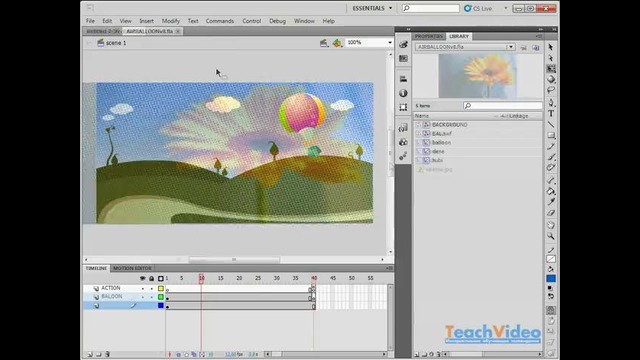Image resolution: width=640 pixels, height=360 pixels.
Task: Toggle Snap to Objects in the tools panel
Action: pos(551,310)
